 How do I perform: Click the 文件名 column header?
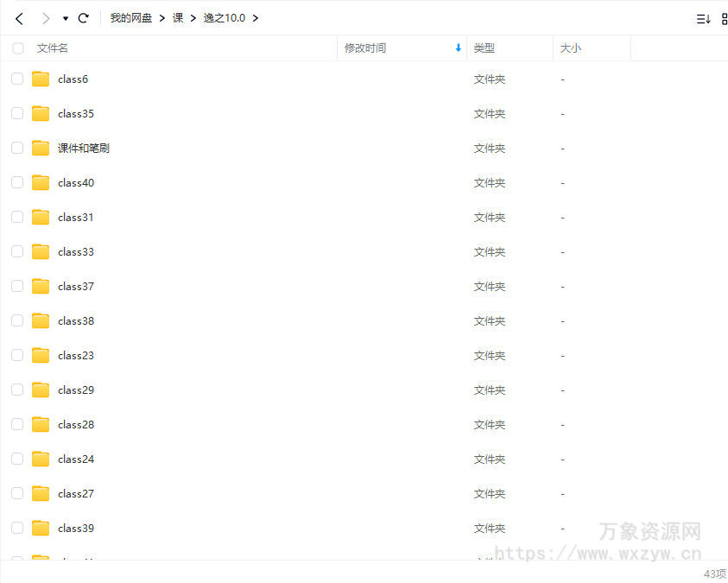pos(53,48)
